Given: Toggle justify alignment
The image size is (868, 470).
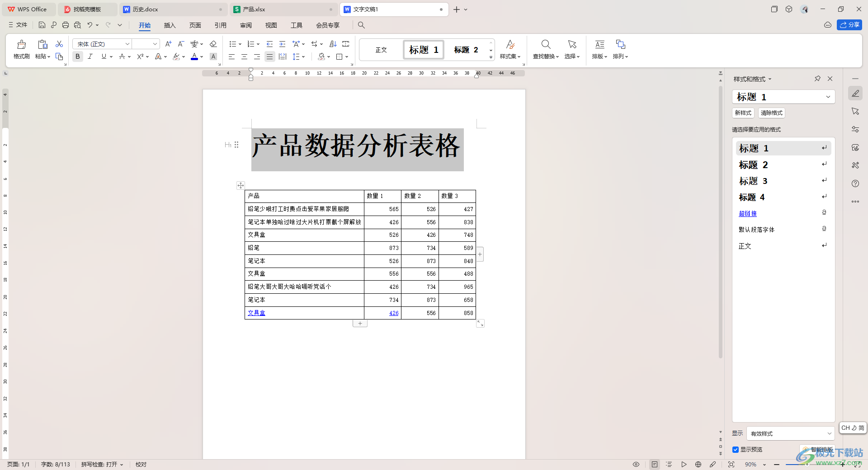Looking at the screenshot, I should click(x=269, y=56).
